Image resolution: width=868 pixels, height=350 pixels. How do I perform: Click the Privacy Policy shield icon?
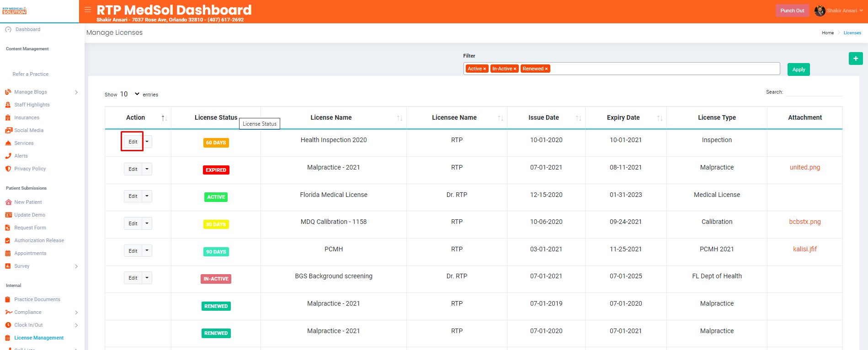pos(8,169)
